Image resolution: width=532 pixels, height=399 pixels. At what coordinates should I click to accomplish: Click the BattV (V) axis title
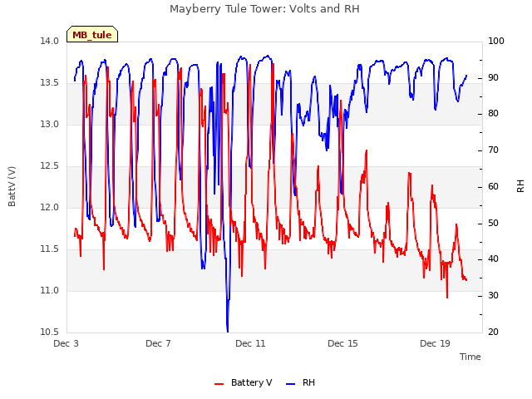(12, 186)
